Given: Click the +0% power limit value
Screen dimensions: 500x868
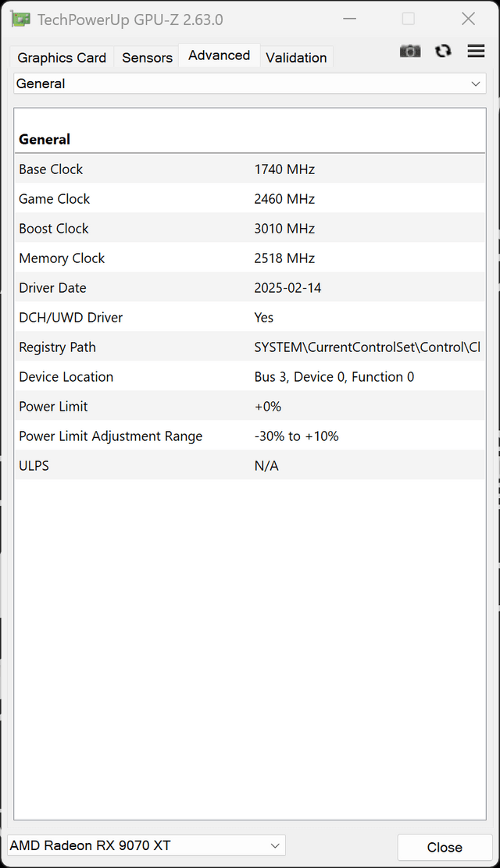Looking at the screenshot, I should [x=268, y=407].
